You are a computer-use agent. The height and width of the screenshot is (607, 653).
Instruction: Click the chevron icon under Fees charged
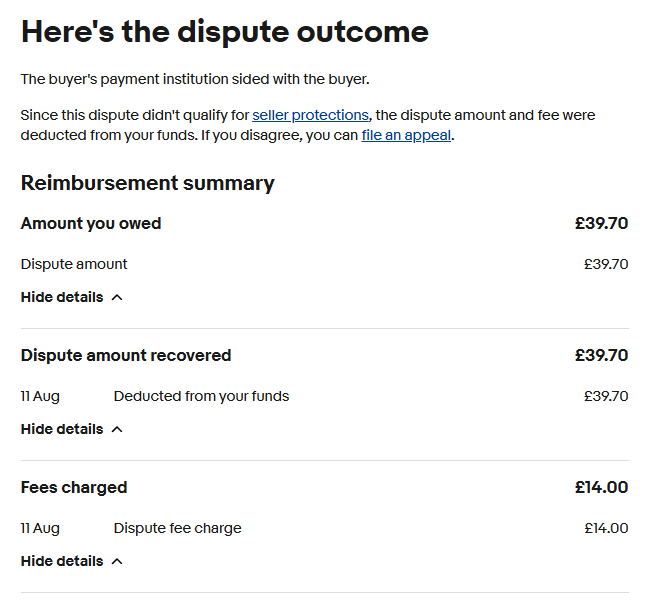[x=117, y=561]
